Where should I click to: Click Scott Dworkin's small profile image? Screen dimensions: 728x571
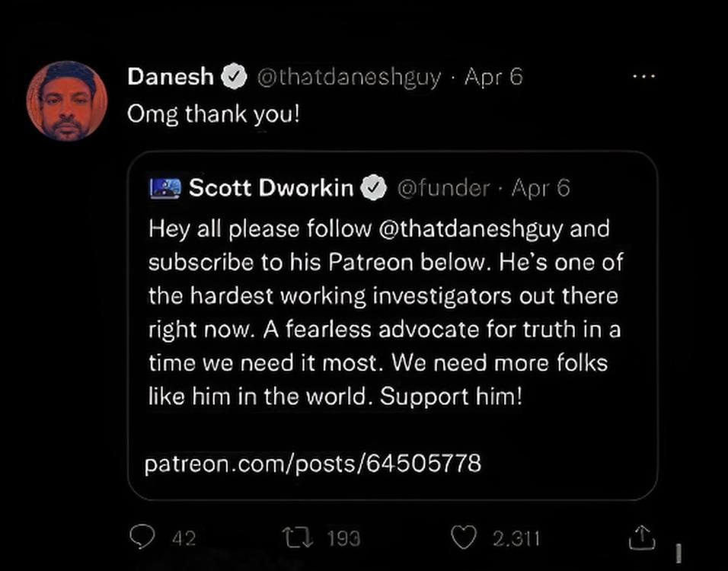[165, 187]
